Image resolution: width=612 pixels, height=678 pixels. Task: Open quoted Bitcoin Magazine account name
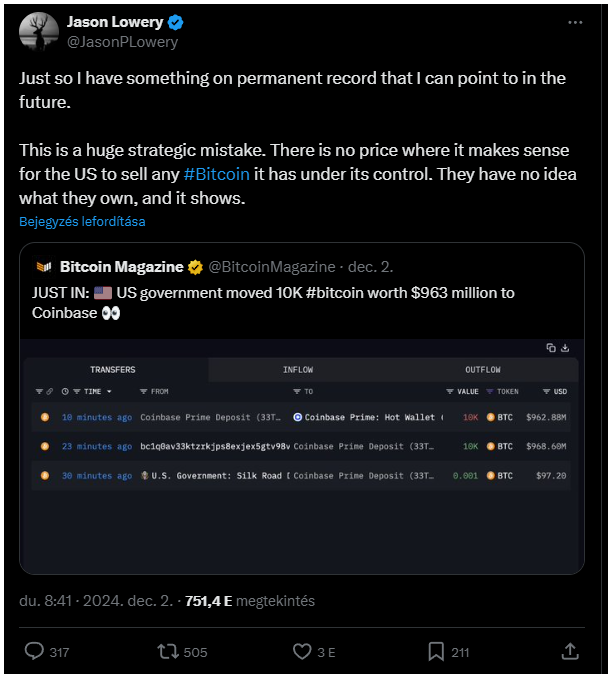[121, 267]
